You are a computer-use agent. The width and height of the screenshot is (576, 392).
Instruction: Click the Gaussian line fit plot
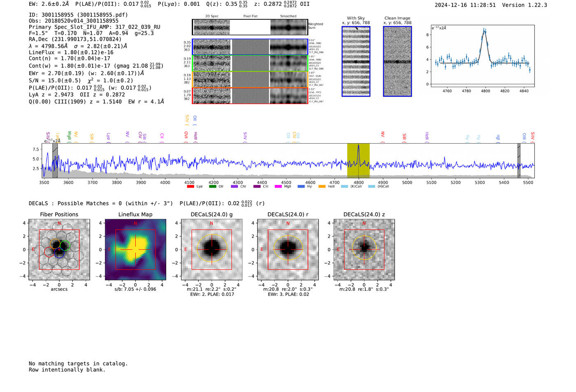(x=482, y=56)
